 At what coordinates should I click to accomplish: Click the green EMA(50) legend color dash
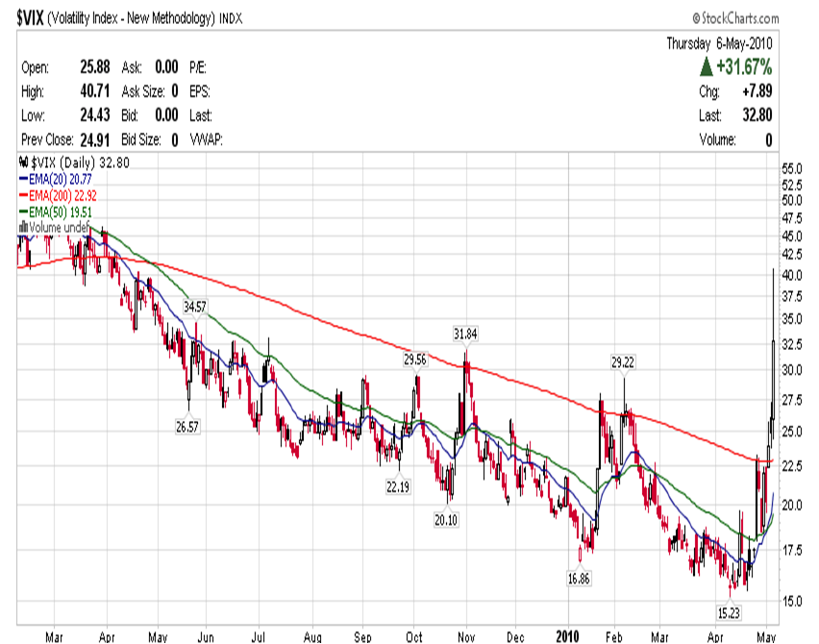(23, 212)
